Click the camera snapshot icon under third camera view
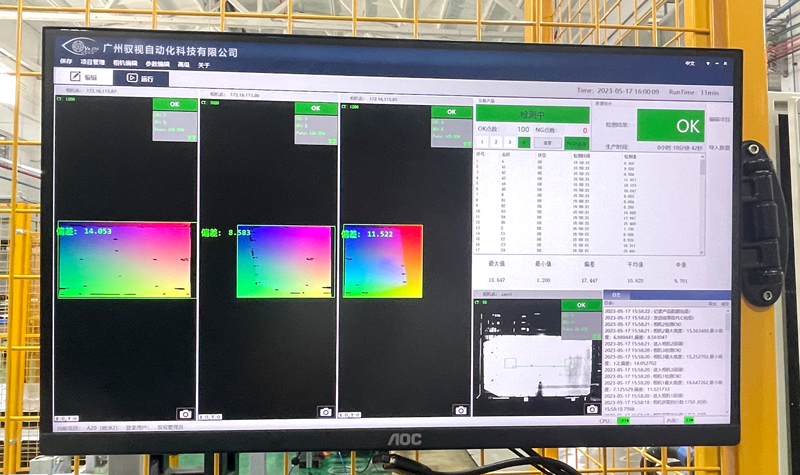This screenshot has height=475, width=800. pyautogui.click(x=461, y=410)
